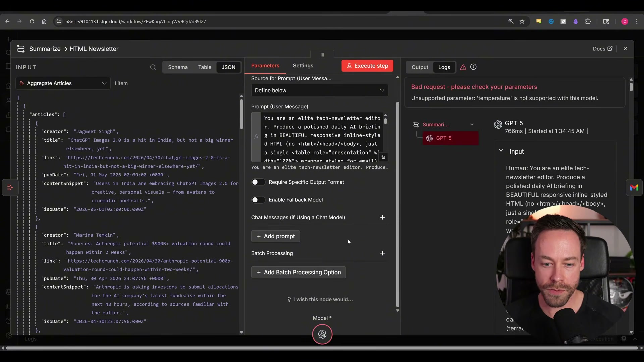The image size is (644, 362).
Task: Select the GPT-5 sub-step in the log tree
Action: coord(450,138)
